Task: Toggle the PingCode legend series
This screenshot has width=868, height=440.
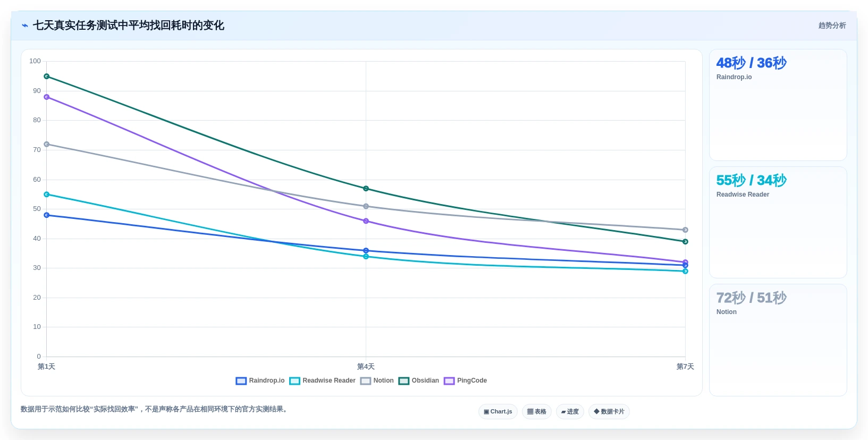Action: [x=465, y=380]
